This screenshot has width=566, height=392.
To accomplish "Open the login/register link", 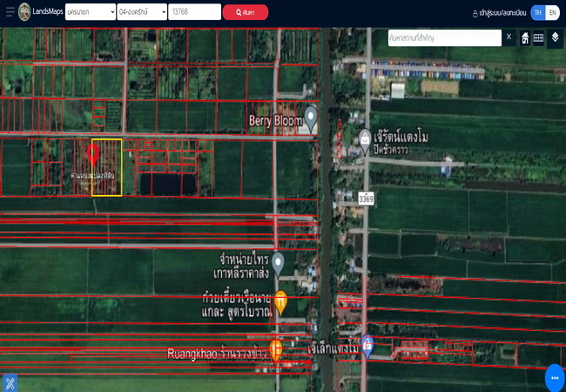I will [499, 13].
